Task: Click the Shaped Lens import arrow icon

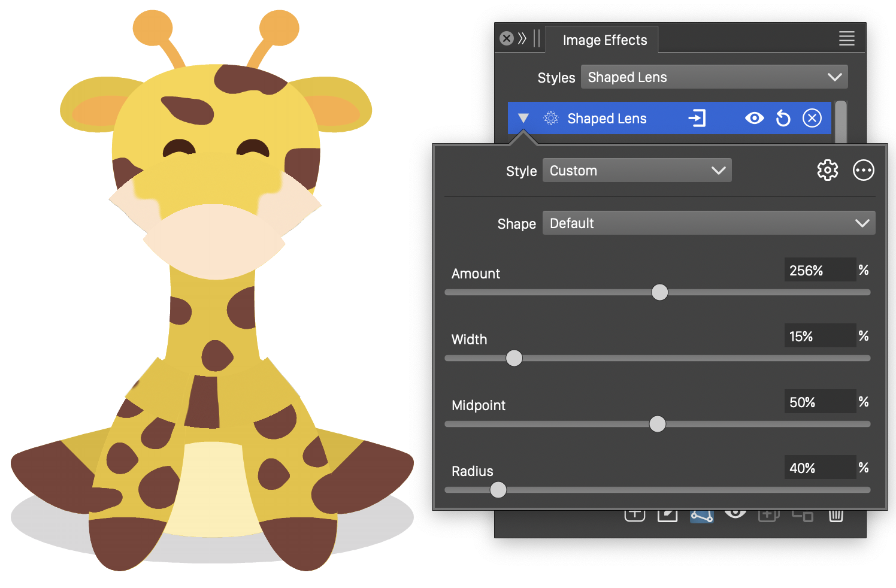Action: tap(697, 118)
